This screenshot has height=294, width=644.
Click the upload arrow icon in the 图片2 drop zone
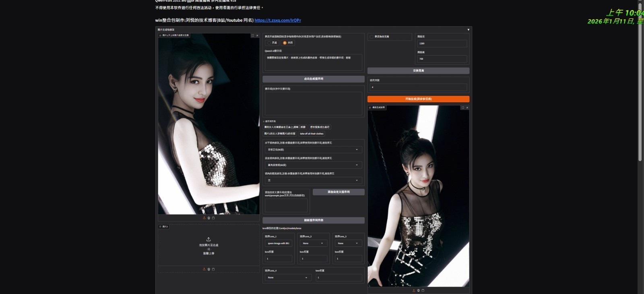pyautogui.click(x=208, y=239)
